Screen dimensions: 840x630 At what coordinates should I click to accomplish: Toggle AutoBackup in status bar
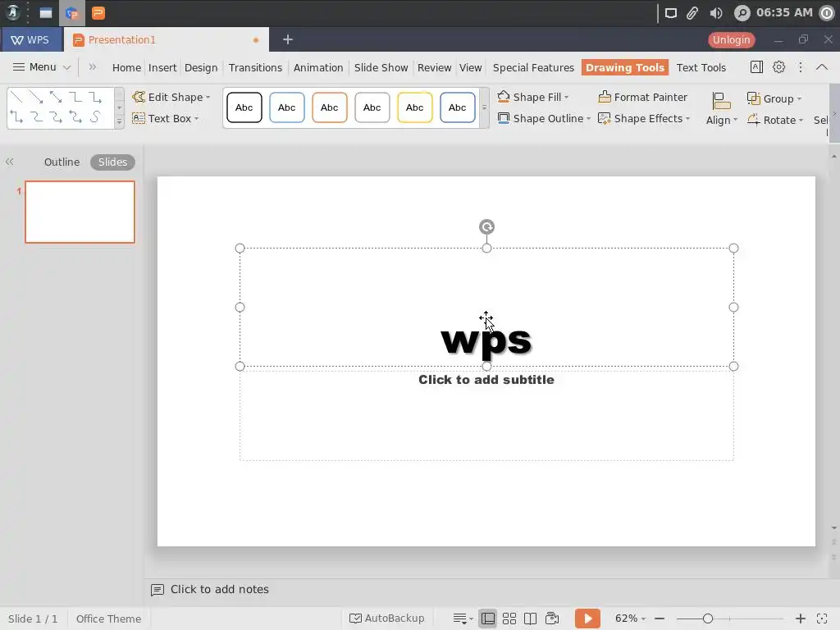387,619
